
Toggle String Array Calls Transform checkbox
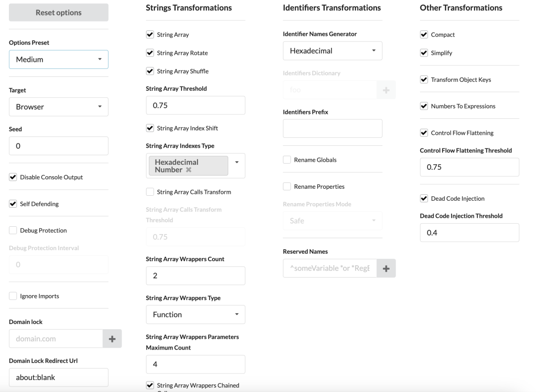coord(150,192)
